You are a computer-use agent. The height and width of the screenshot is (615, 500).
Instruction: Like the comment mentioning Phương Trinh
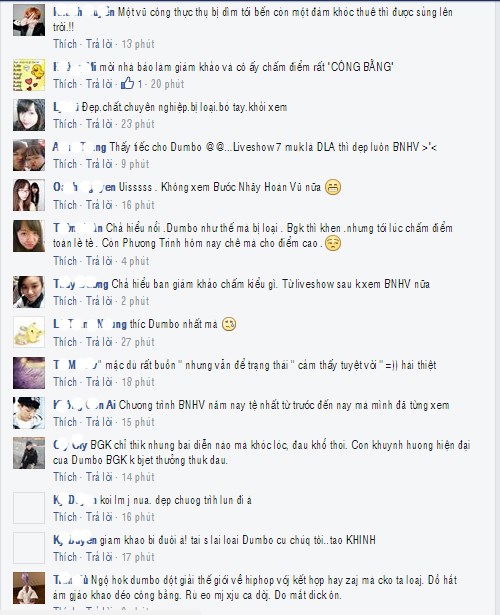pyautogui.click(x=65, y=261)
